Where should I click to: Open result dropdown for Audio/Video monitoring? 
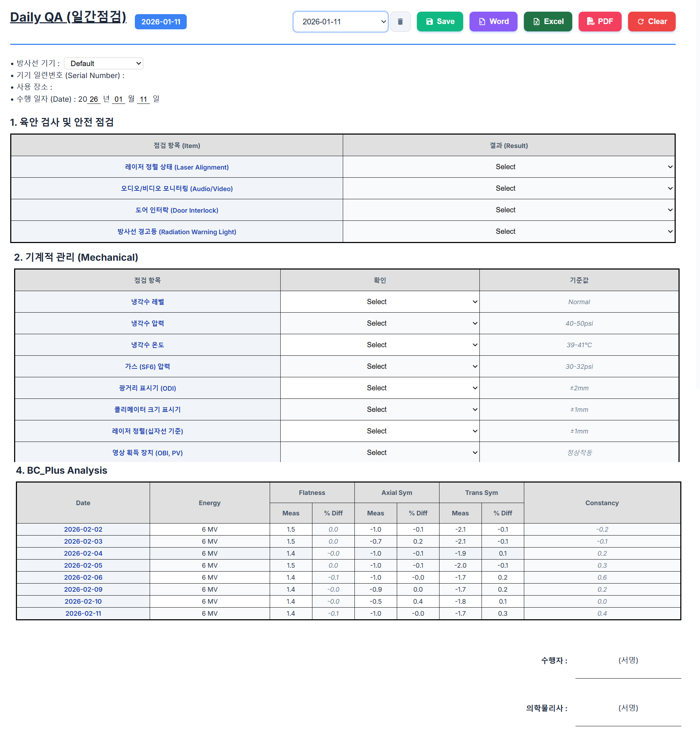(509, 189)
